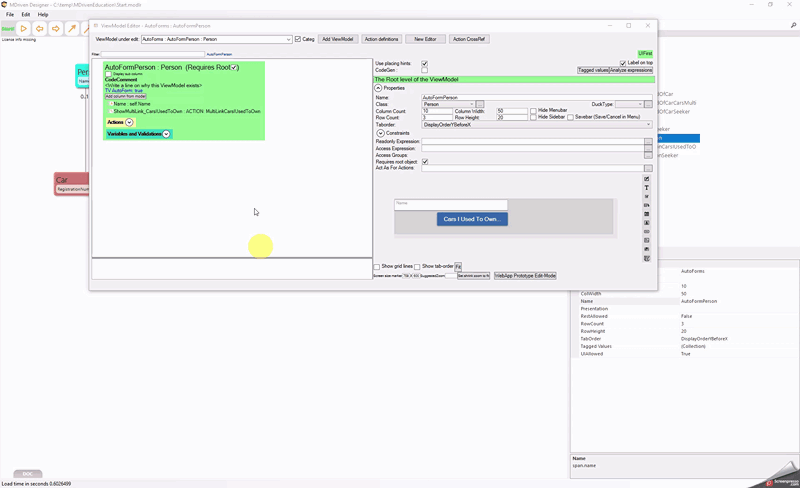Viewport: 800px width, 488px height.
Task: Click the Add ViewModel button
Action: pos(337,39)
